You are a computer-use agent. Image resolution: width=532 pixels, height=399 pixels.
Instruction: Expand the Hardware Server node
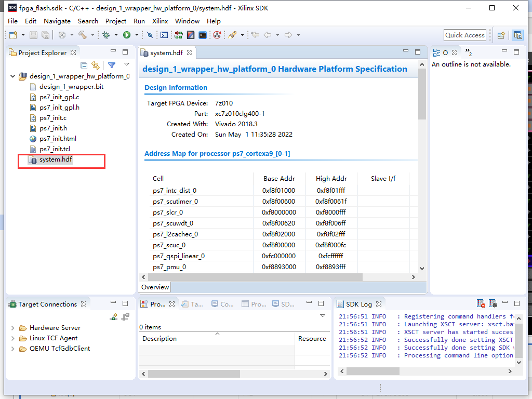pyautogui.click(x=12, y=328)
